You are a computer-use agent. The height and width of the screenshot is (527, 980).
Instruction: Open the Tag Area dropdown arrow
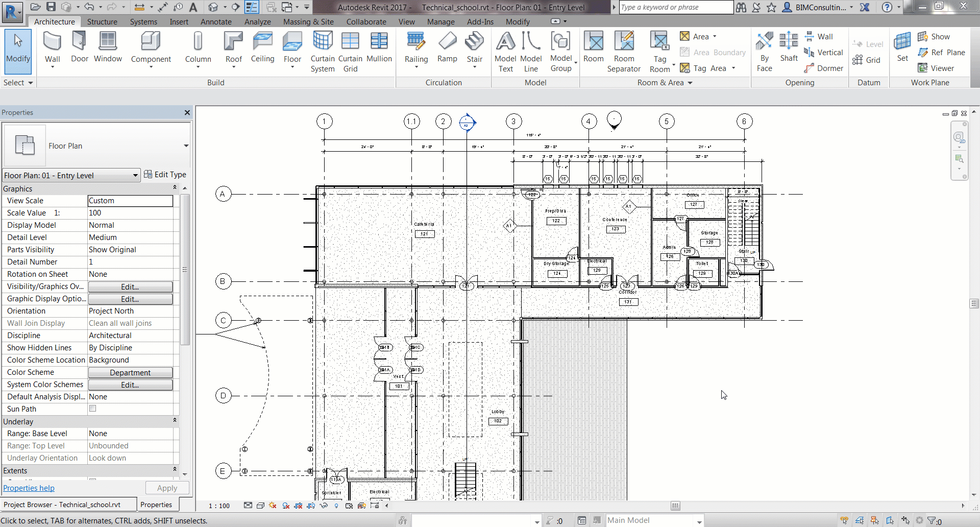[x=733, y=68]
